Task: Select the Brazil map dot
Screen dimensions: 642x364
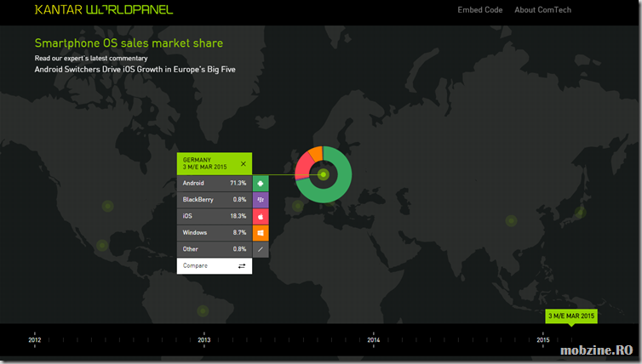Action: tap(203, 310)
